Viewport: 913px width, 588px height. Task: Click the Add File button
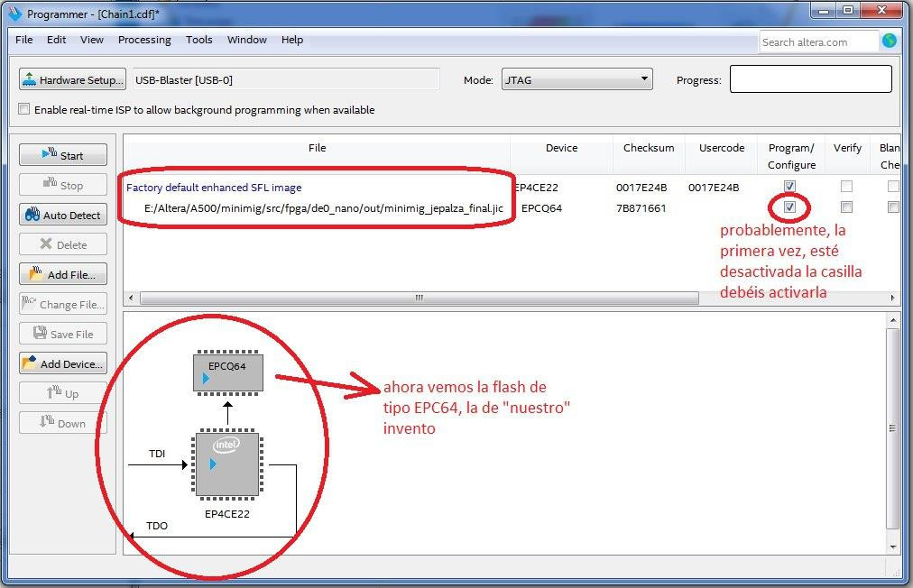tap(62, 274)
